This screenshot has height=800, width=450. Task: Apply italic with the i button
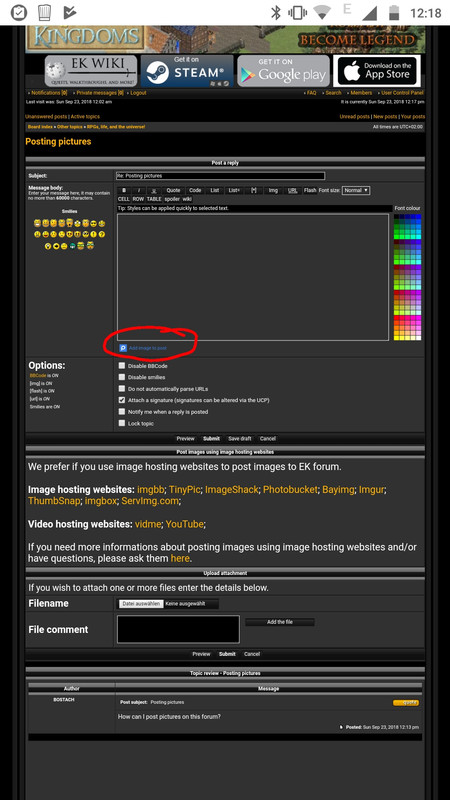pos(139,190)
